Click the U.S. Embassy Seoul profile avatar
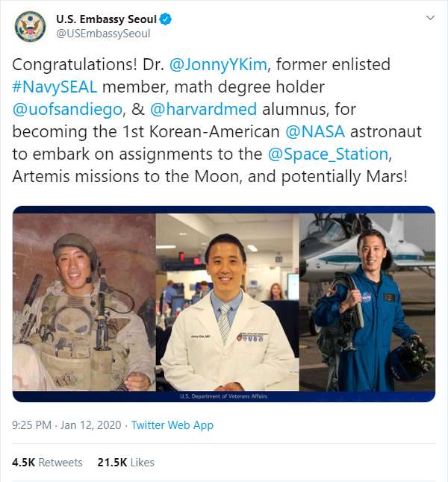448x482 pixels. (x=31, y=26)
